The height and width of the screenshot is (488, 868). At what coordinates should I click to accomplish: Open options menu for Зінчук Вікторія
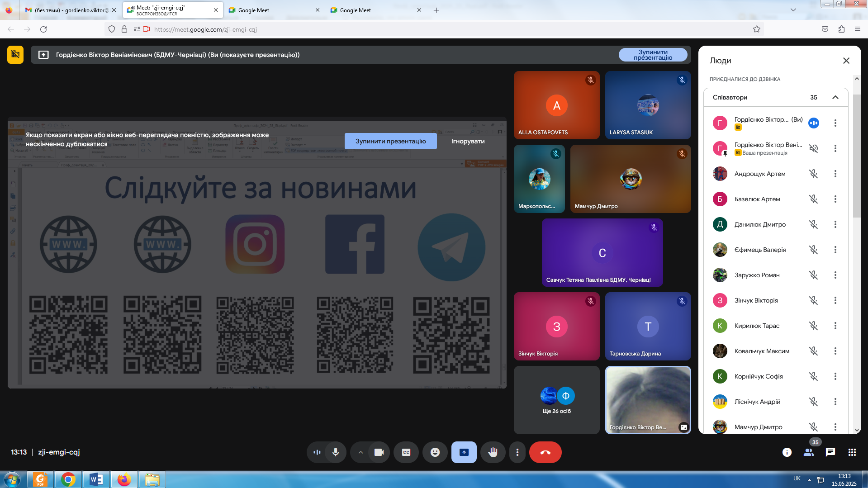point(835,300)
